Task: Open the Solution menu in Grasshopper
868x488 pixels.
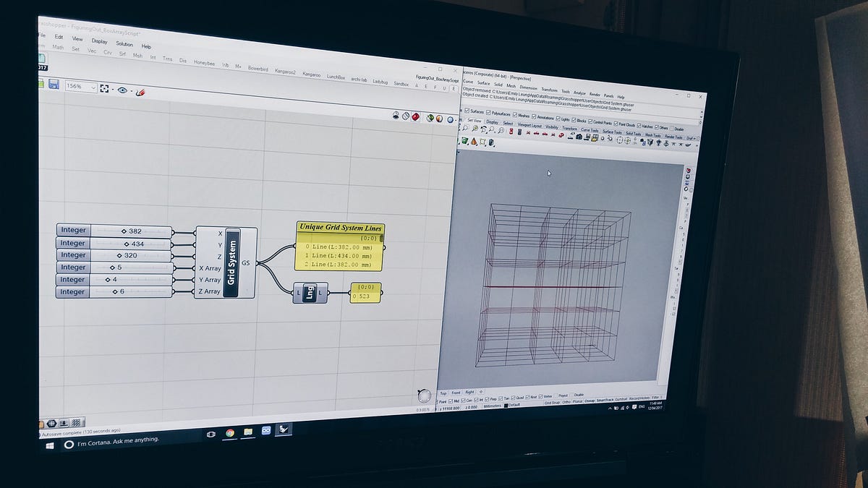Action: click(124, 44)
